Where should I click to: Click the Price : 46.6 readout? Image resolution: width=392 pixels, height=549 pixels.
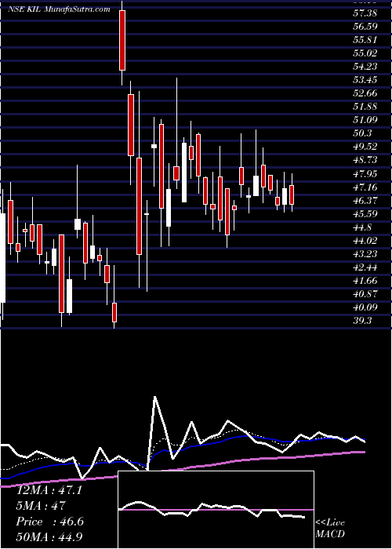click(49, 522)
